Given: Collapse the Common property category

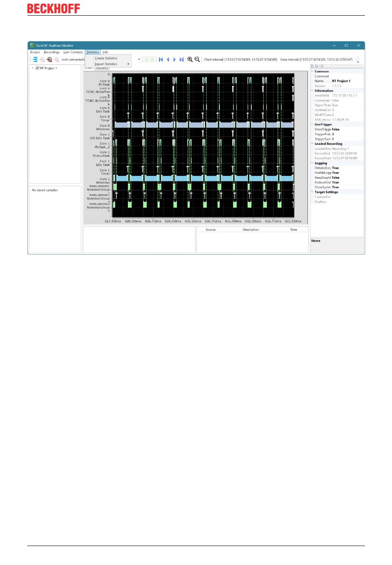Looking at the screenshot, I should pyautogui.click(x=312, y=71).
